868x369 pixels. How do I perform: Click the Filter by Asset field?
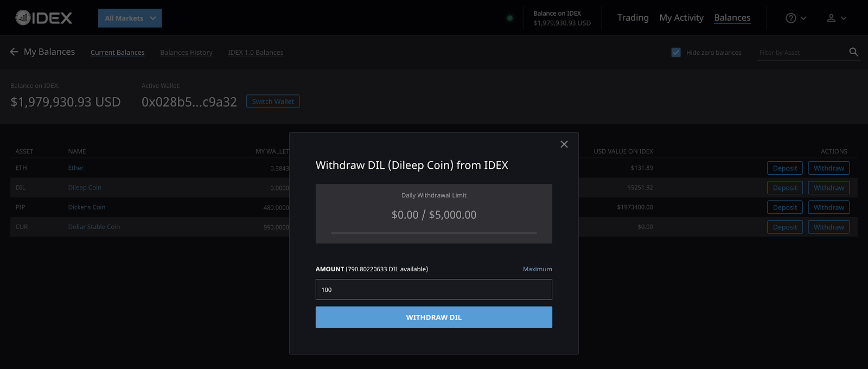click(802, 53)
